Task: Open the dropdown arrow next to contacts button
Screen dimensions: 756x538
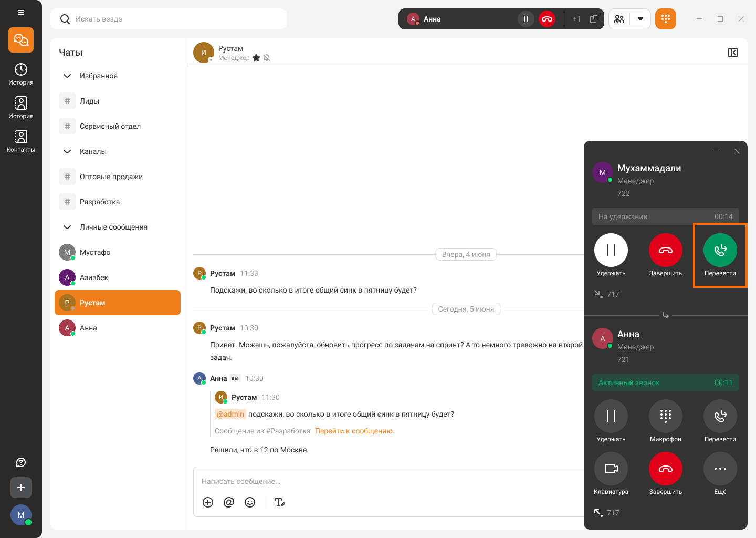Action: [x=640, y=19]
